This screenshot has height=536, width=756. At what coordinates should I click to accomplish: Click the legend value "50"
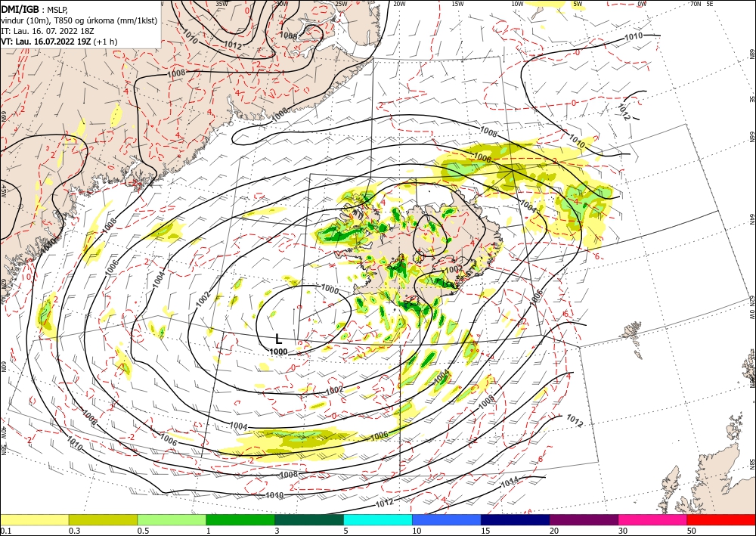692,531
